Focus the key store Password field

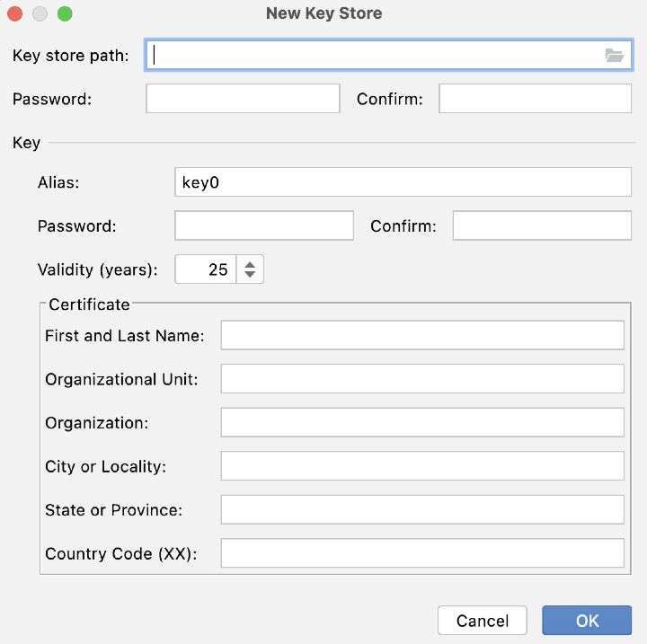click(243, 99)
